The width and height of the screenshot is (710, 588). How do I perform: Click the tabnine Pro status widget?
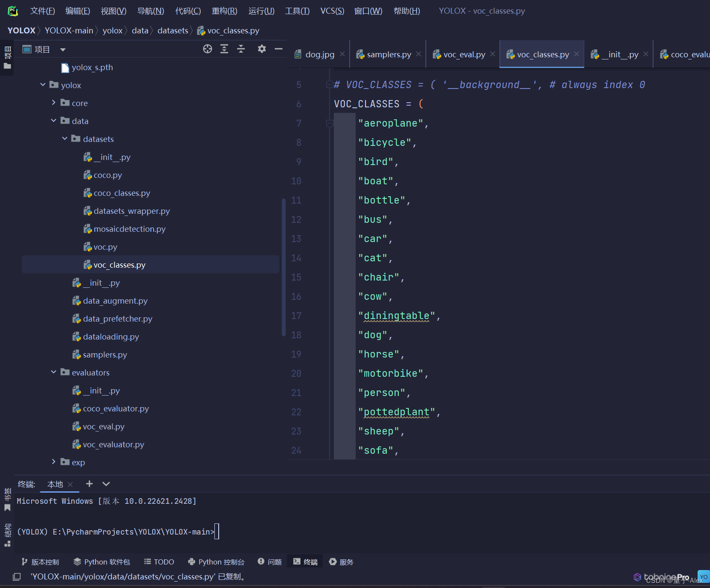662,577
